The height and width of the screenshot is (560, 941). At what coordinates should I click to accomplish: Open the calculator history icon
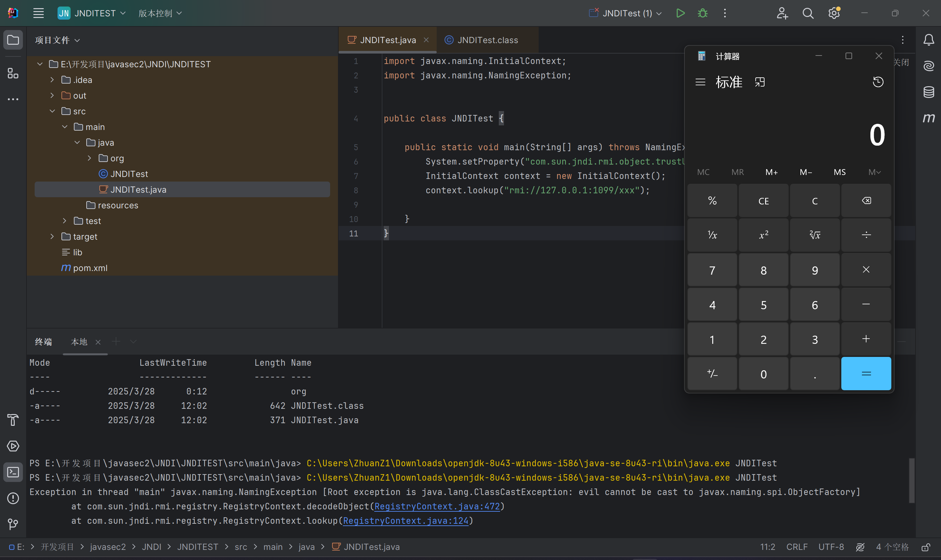tap(878, 82)
